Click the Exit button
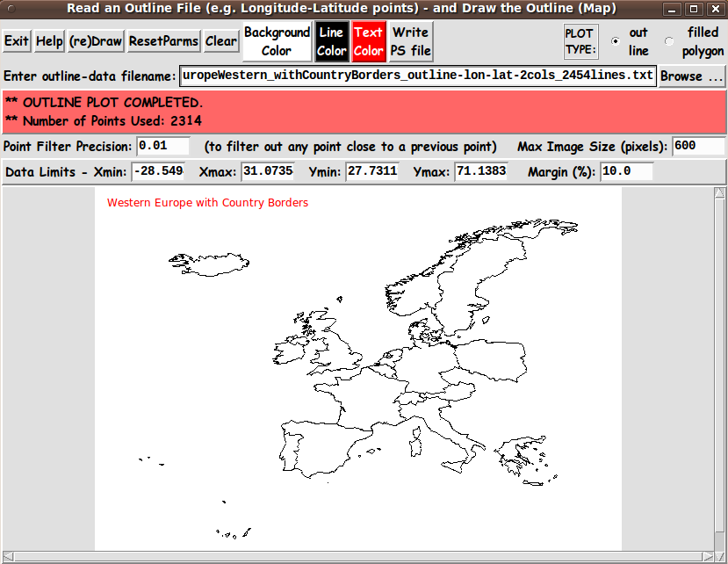This screenshot has width=728, height=564. 17,41
